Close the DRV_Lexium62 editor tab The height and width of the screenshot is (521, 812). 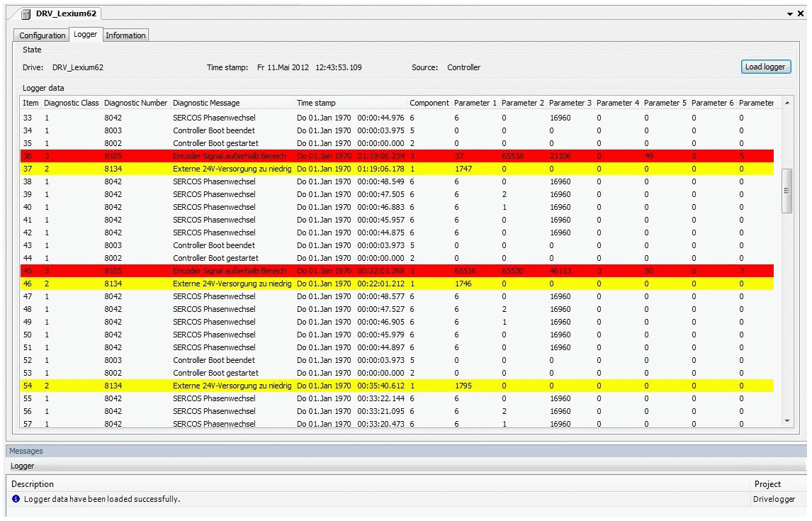[801, 13]
